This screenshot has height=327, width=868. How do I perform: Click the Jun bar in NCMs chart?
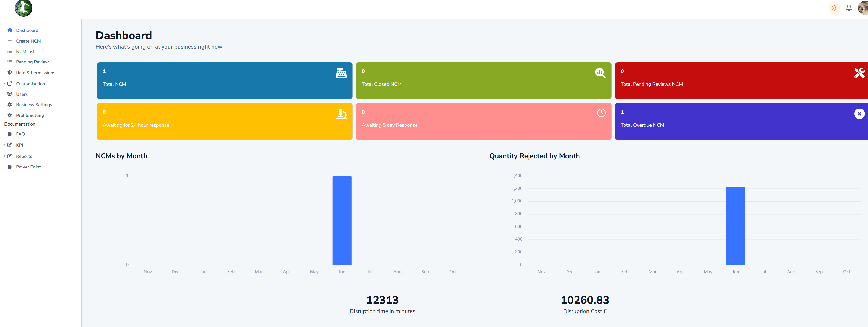[342, 221]
